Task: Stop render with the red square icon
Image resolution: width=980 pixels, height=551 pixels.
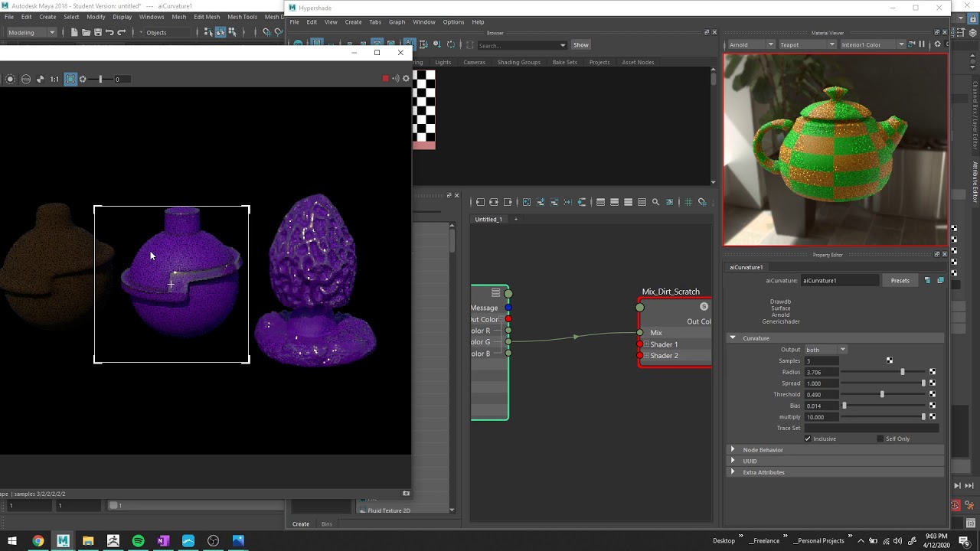Action: click(385, 78)
